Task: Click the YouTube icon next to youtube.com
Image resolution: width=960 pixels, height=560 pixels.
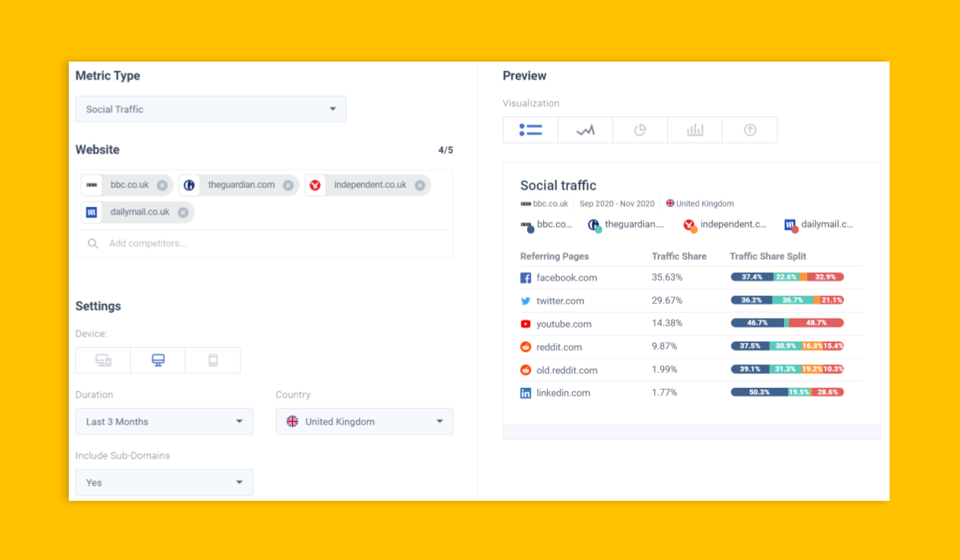Action: click(526, 324)
